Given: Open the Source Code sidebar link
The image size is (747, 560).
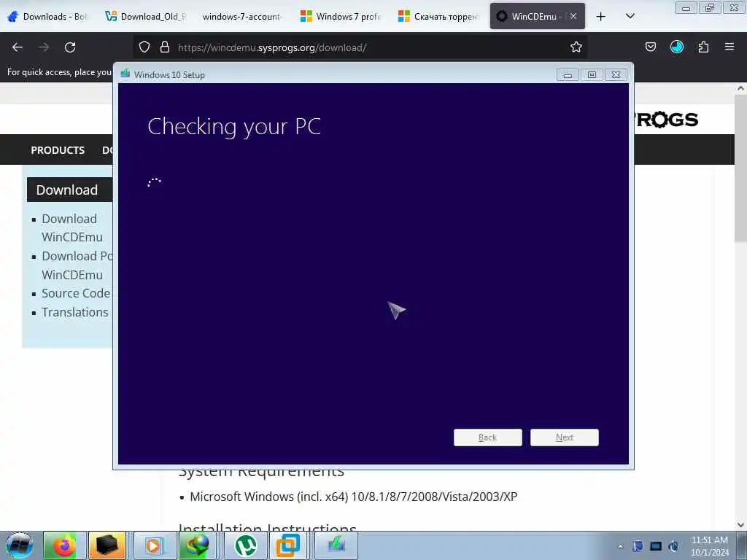Looking at the screenshot, I should click(76, 293).
